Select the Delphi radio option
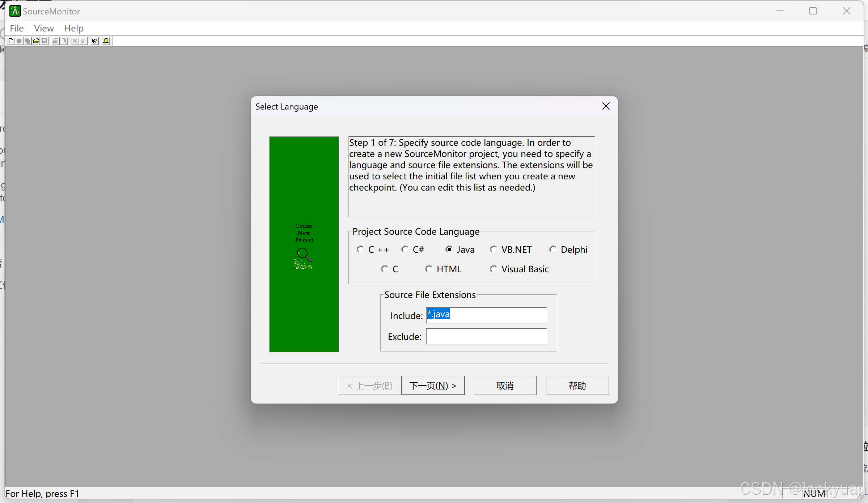Image resolution: width=868 pixels, height=503 pixels. [x=553, y=250]
